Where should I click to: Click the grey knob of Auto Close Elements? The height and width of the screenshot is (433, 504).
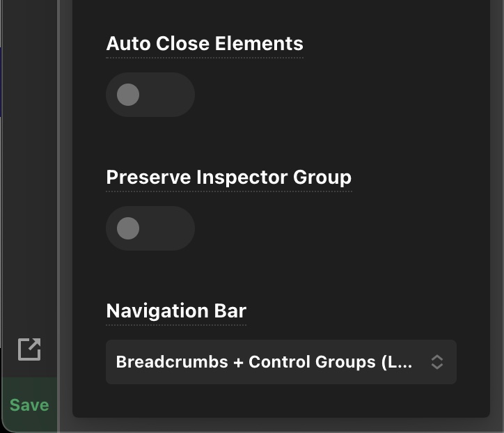pyautogui.click(x=128, y=95)
